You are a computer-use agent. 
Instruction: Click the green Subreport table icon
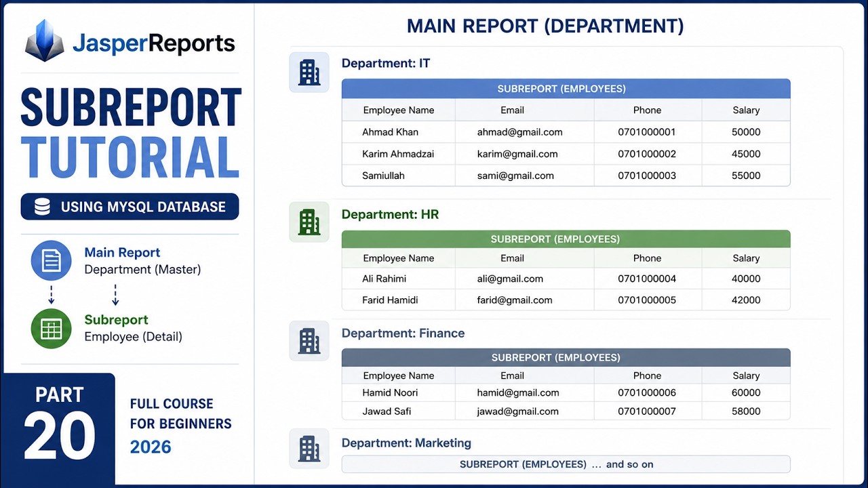pyautogui.click(x=52, y=329)
